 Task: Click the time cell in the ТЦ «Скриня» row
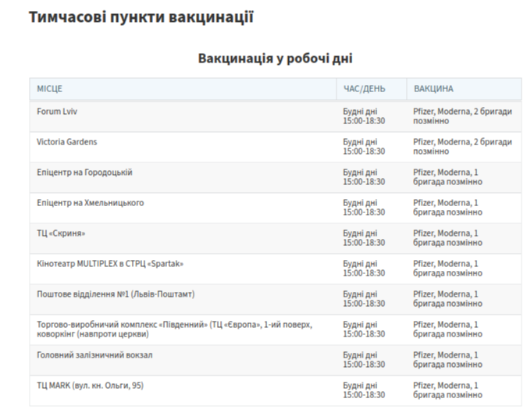coord(372,238)
